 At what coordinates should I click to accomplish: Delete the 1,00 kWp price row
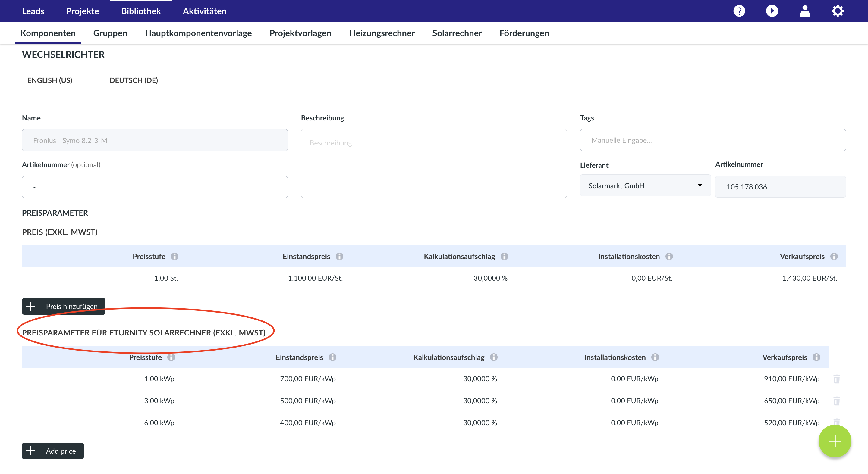coord(836,379)
